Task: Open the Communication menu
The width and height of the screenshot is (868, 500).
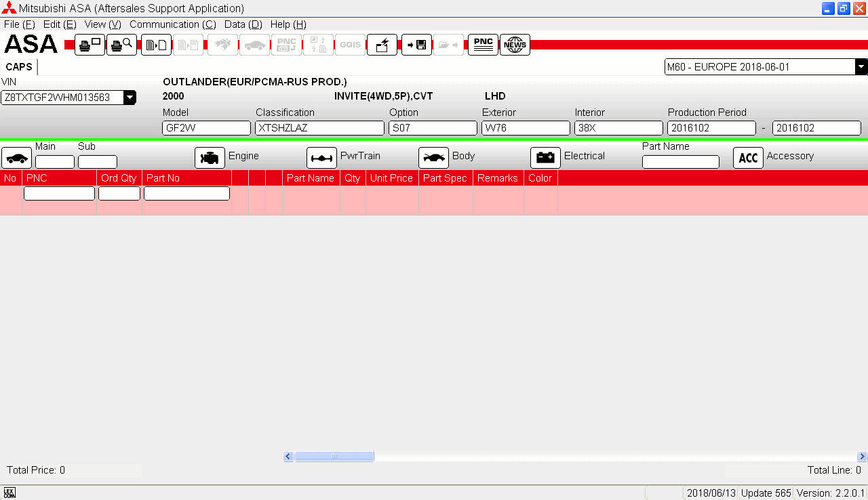Action: pos(173,24)
